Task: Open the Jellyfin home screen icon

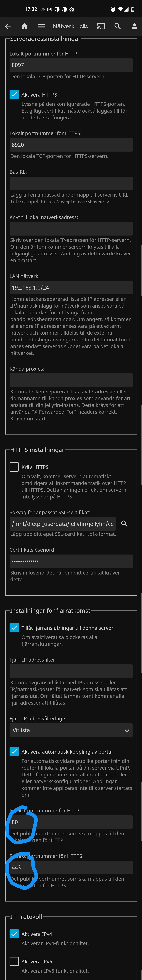Action: tap(25, 26)
